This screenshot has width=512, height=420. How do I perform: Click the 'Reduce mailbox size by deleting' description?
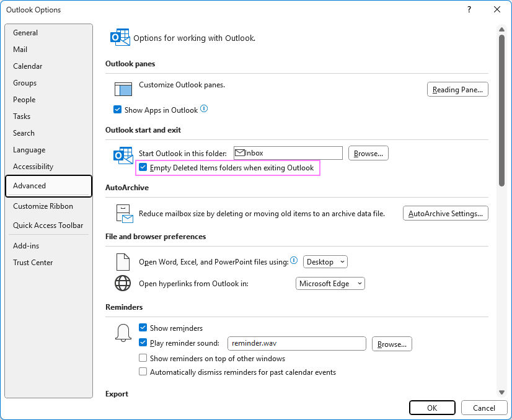[x=262, y=214]
